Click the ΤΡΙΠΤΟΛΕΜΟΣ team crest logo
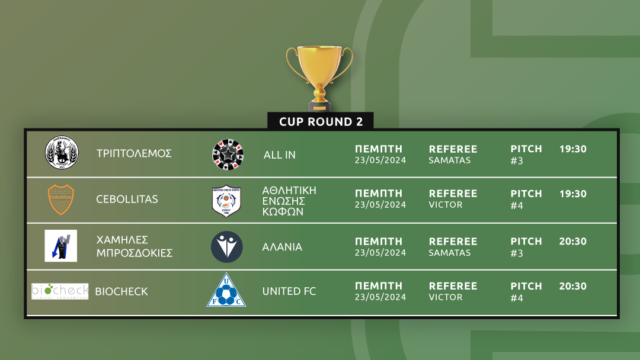 pos(62,153)
